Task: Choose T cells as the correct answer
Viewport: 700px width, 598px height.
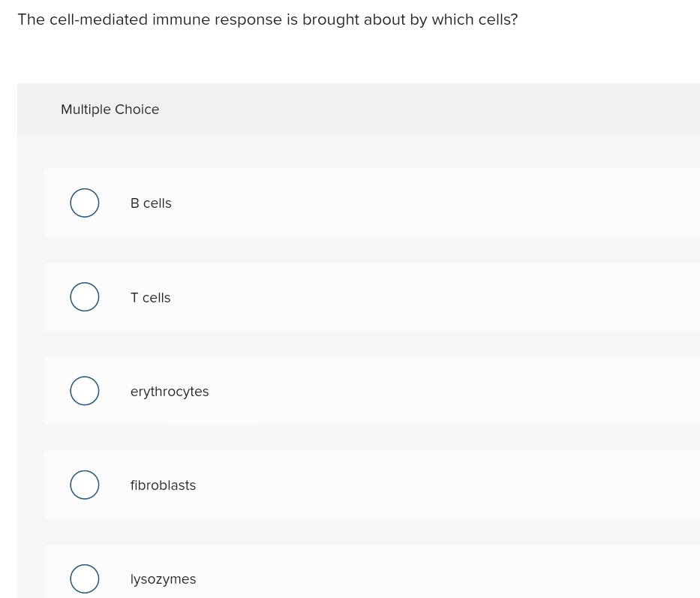Action: pos(85,296)
